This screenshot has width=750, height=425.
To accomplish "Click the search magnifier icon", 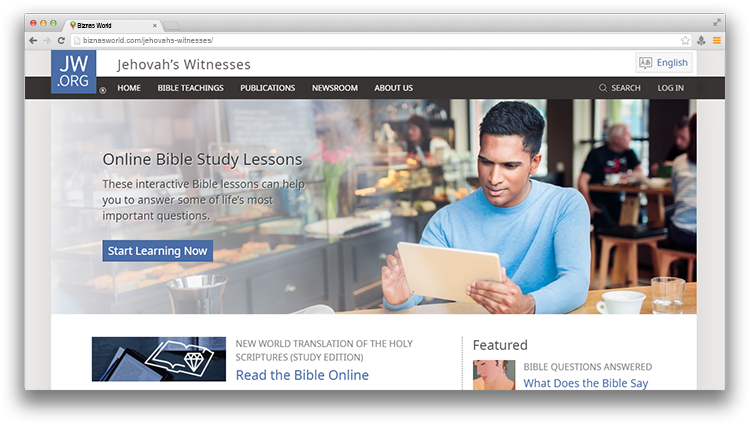I will (x=603, y=88).
